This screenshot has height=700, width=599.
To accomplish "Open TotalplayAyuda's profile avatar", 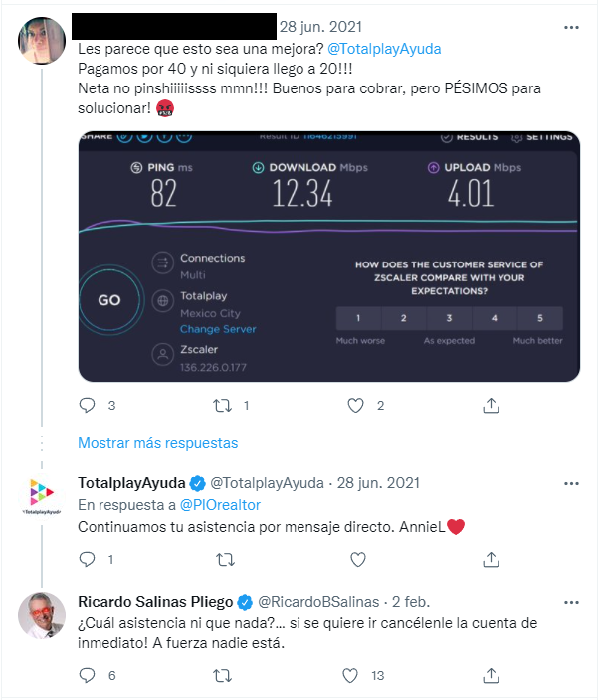I will 42,494.
